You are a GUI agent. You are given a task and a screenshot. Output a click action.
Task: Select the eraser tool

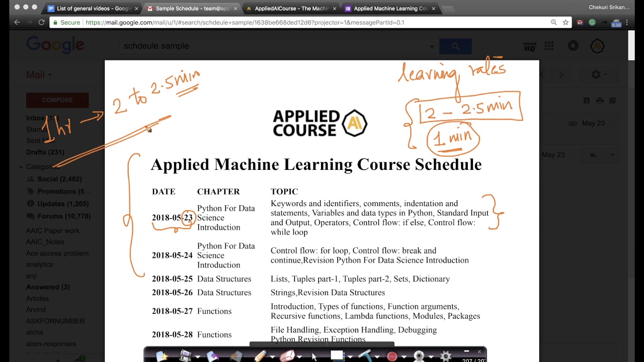(x=287, y=356)
